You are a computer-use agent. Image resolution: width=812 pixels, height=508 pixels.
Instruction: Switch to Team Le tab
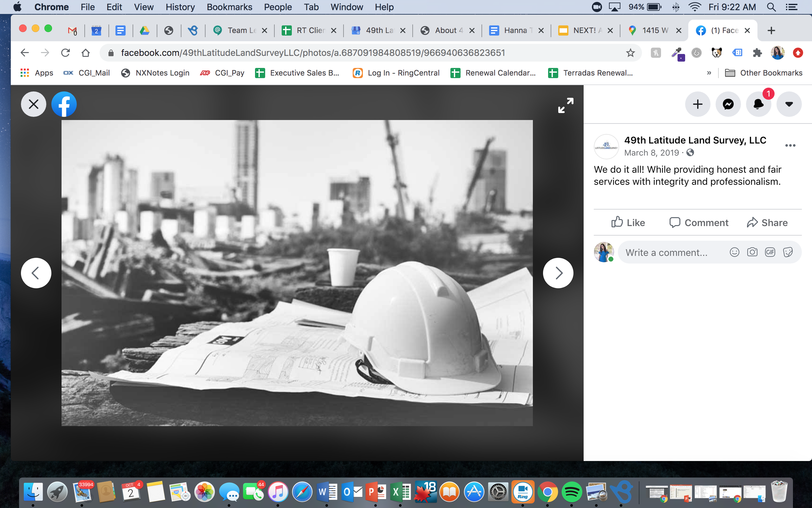[240, 30]
